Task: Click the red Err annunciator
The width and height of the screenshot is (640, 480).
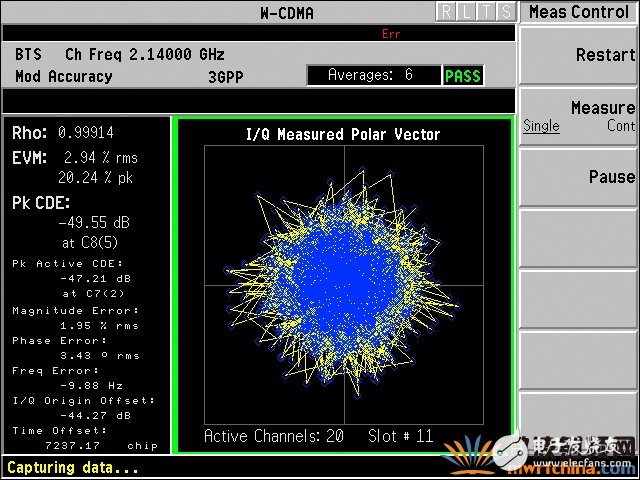Action: click(x=391, y=34)
